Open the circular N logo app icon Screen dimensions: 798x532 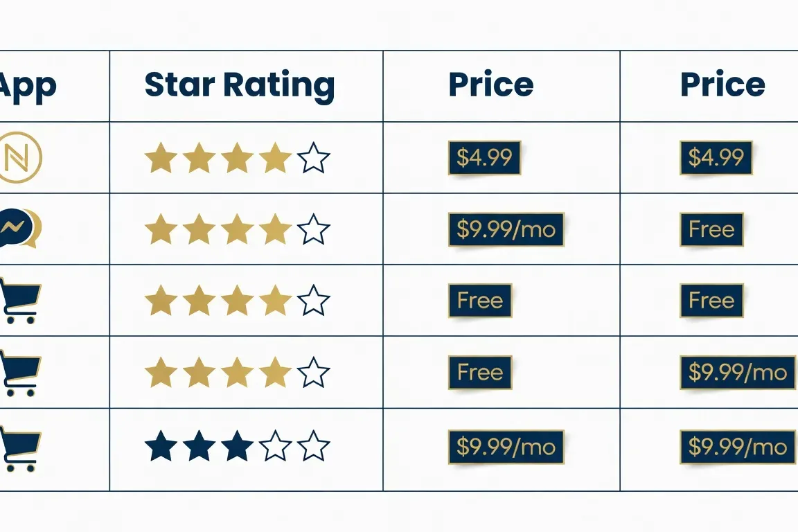[19, 157]
